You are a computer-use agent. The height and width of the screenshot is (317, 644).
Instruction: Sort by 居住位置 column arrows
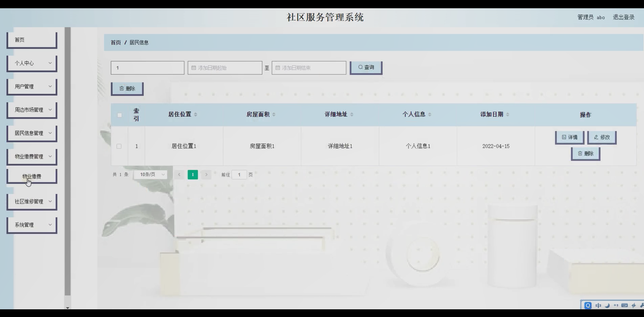point(196,114)
